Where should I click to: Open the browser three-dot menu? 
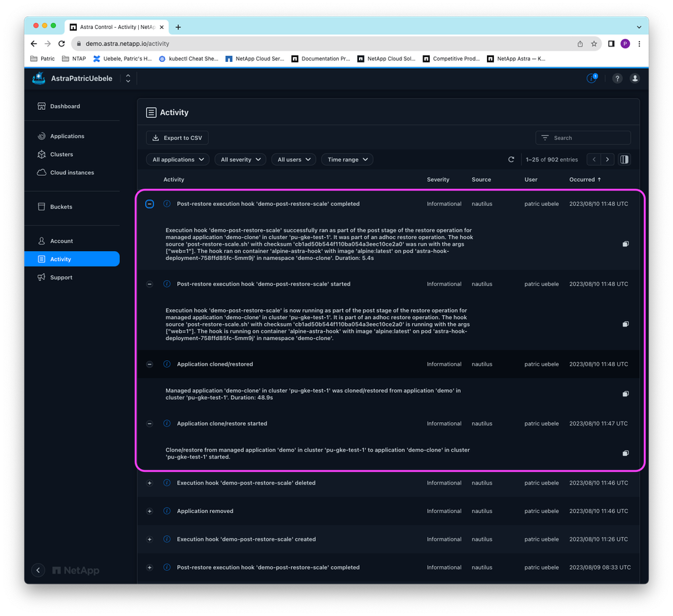pyautogui.click(x=639, y=44)
